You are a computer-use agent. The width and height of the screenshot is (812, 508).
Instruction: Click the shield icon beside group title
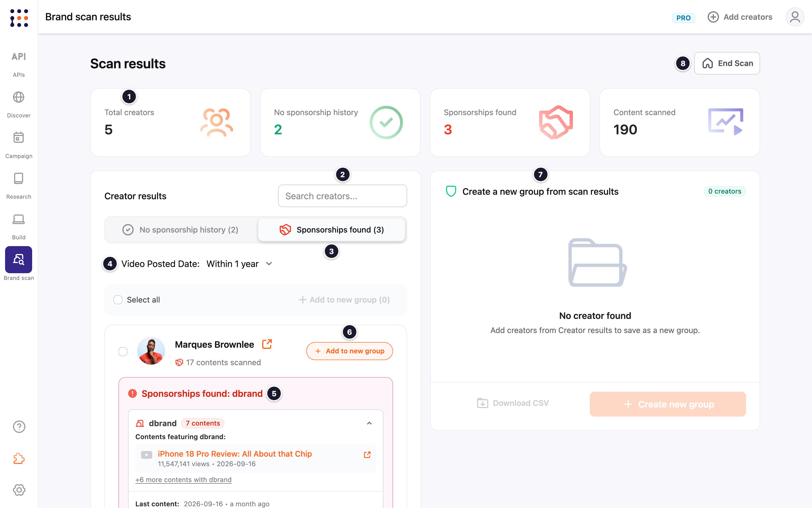click(451, 191)
